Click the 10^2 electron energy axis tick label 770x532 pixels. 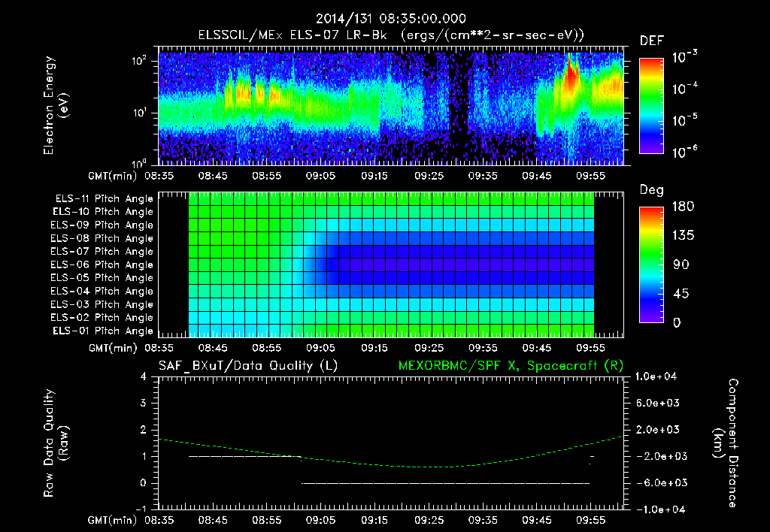(x=139, y=61)
